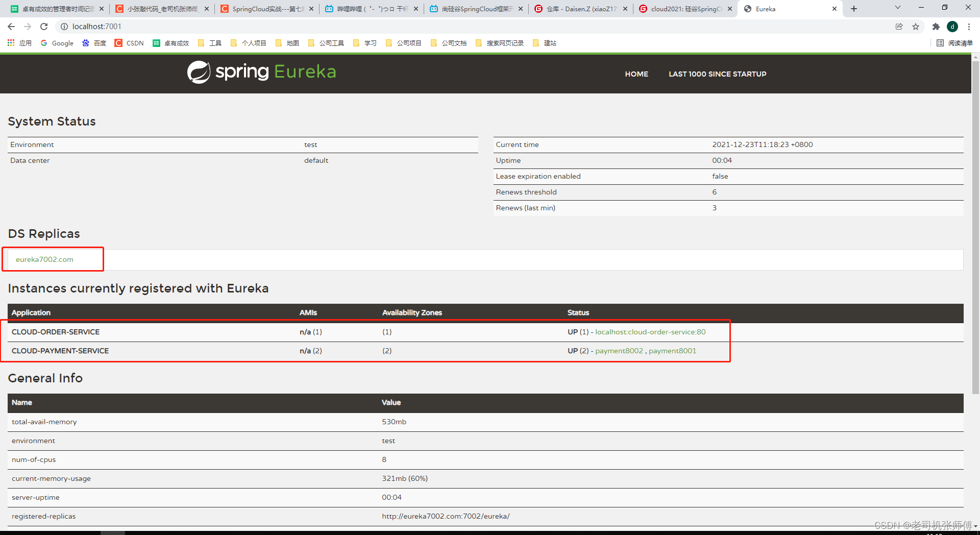Open the 公司项目 bookmark folder
The image size is (980, 535).
[404, 43]
